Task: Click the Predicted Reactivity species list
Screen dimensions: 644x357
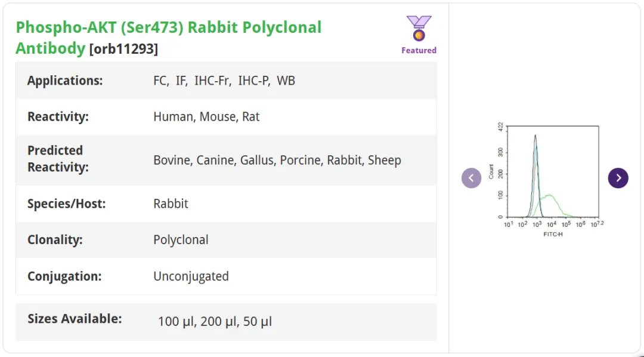Action: [277, 160]
